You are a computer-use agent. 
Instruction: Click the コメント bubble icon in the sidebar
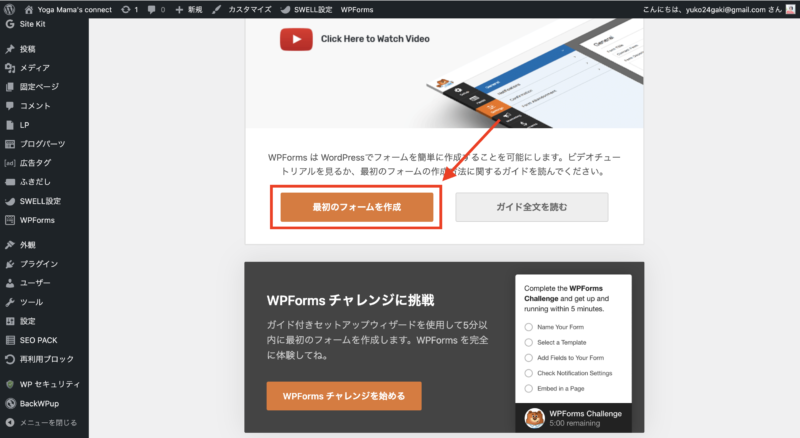click(10, 106)
